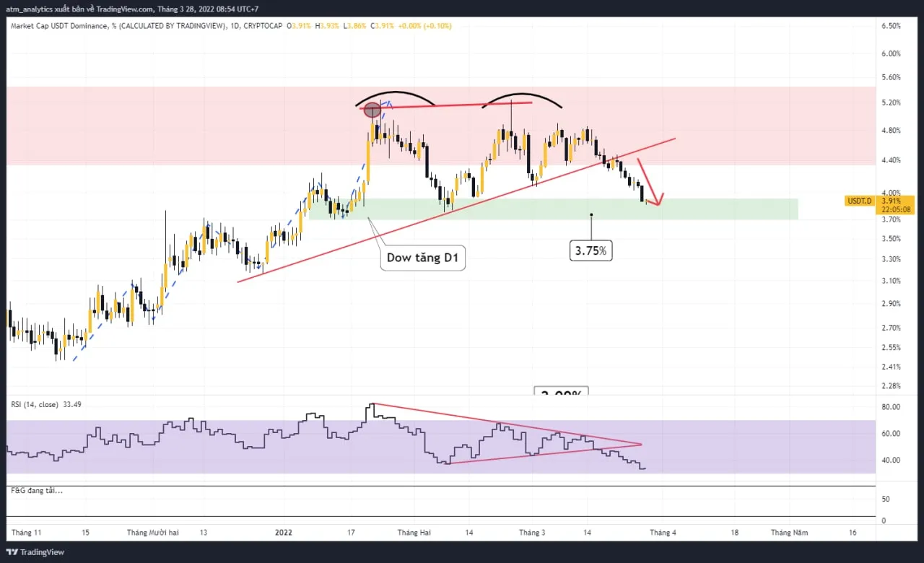Click the 'Tháng Năm' date axis label

tap(790, 533)
